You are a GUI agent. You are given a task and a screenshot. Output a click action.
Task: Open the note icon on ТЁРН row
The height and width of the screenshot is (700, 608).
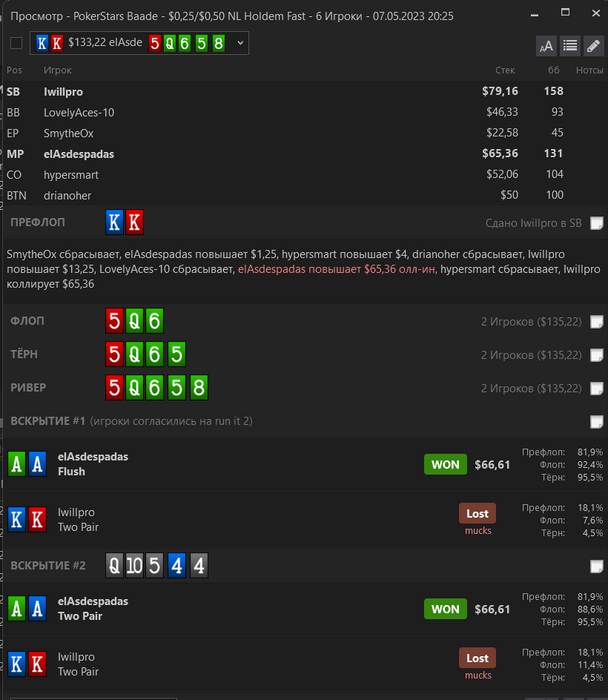(x=596, y=355)
